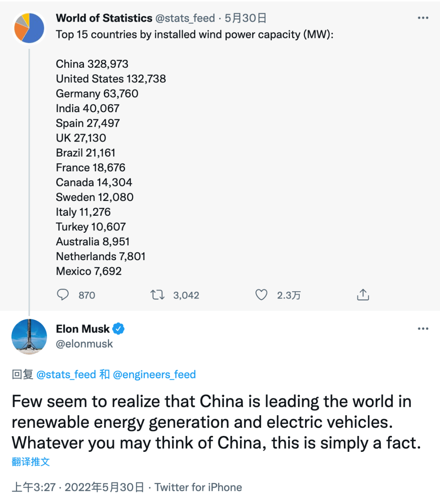Open the 5月30日 date on the stats tweet
Image resolution: width=440 pixels, height=504 pixels.
point(246,18)
